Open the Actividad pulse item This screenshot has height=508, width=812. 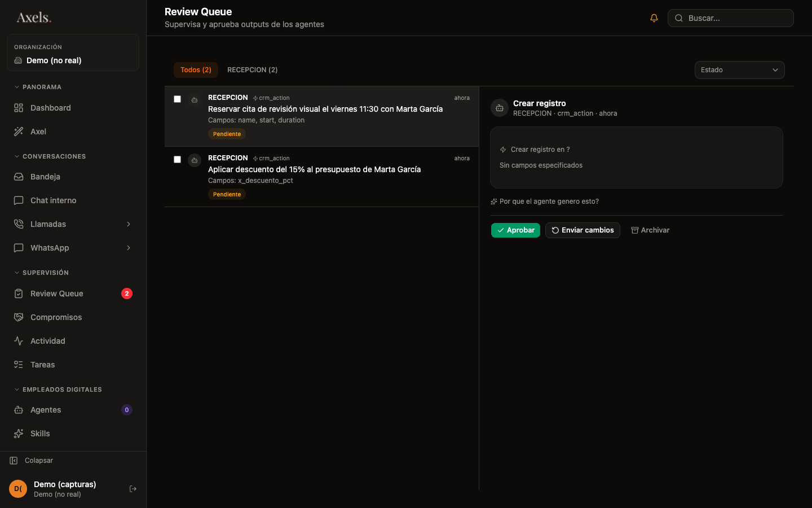point(19,341)
